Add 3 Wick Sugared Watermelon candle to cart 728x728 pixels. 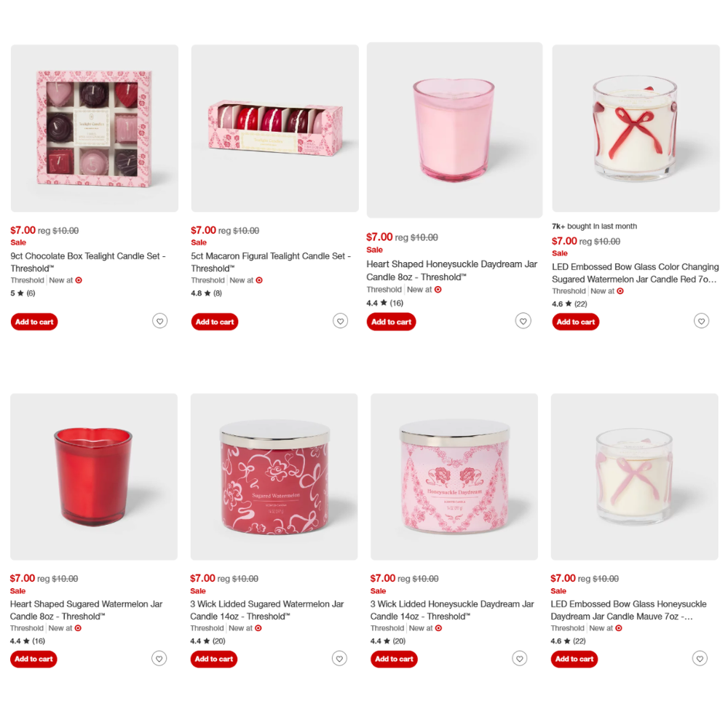213,659
